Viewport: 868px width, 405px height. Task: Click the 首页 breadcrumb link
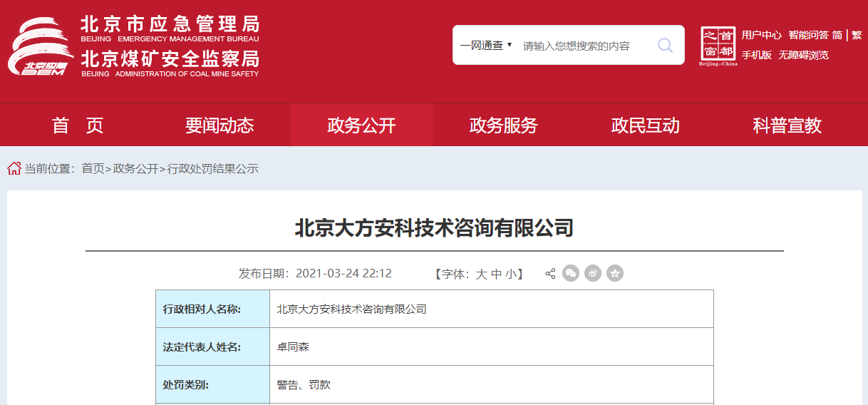93,169
